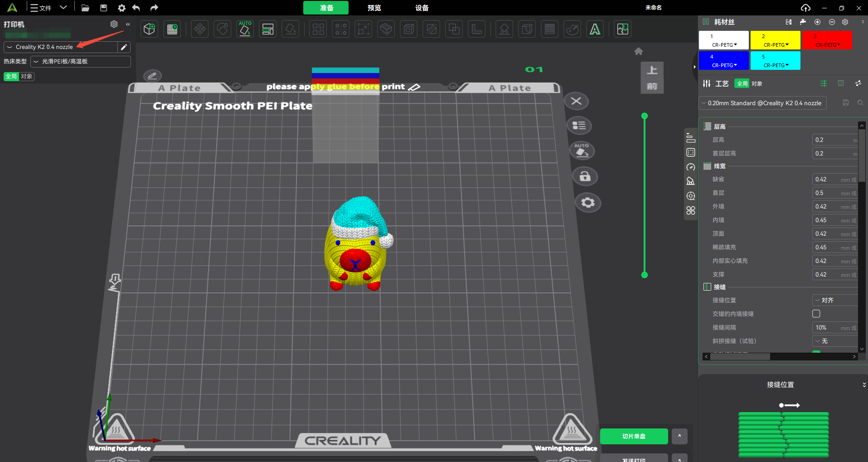
Task: Switch process scope to 对象
Action: [x=757, y=83]
